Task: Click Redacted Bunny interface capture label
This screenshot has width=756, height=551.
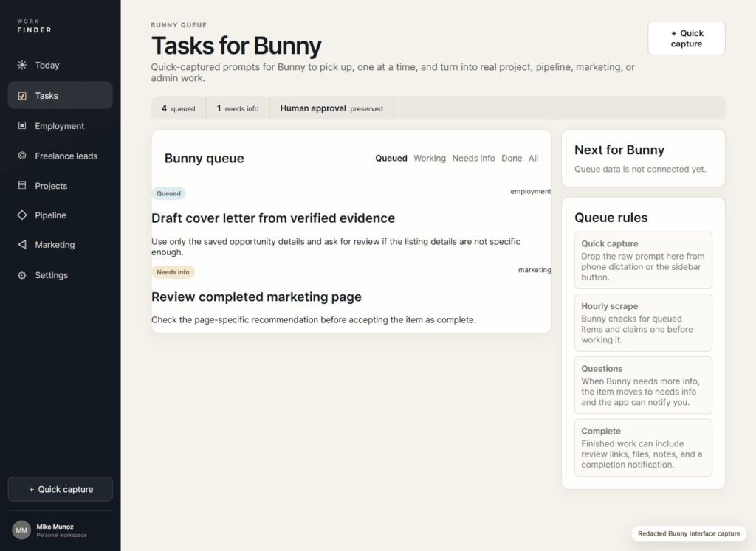Action: (689, 533)
